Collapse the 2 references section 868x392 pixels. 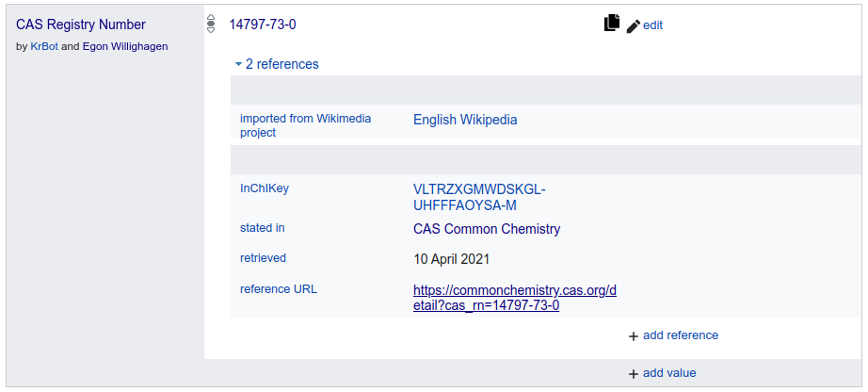277,64
